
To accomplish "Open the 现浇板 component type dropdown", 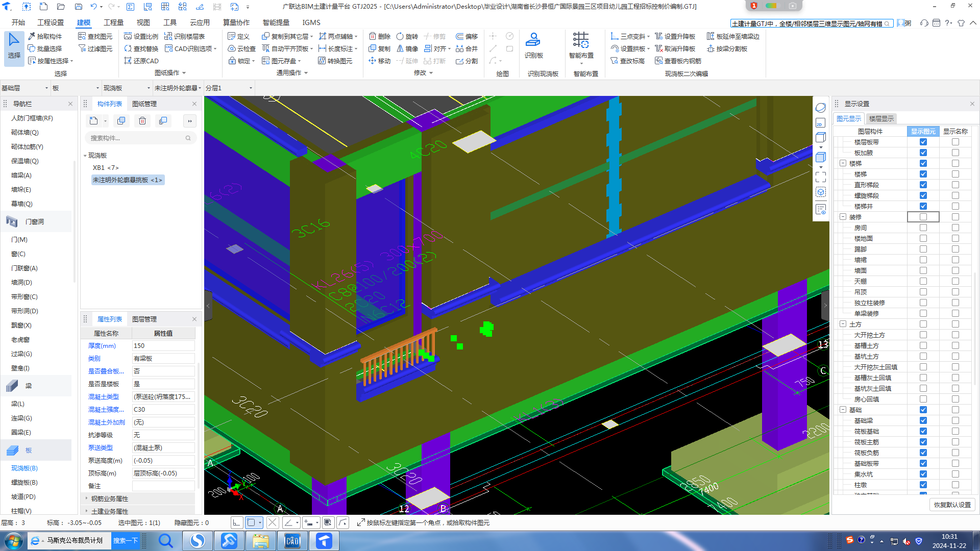I will [127, 88].
